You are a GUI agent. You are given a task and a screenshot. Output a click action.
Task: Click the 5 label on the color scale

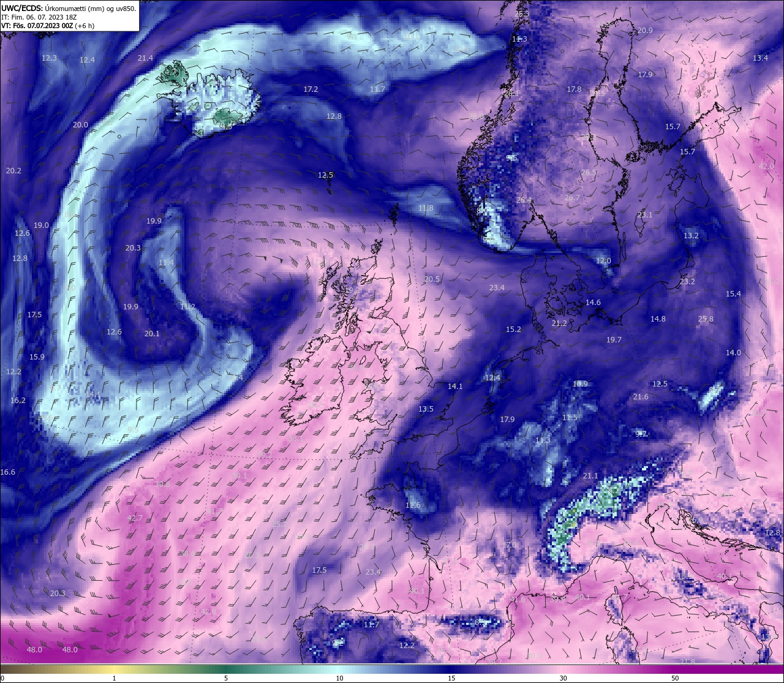pyautogui.click(x=226, y=678)
